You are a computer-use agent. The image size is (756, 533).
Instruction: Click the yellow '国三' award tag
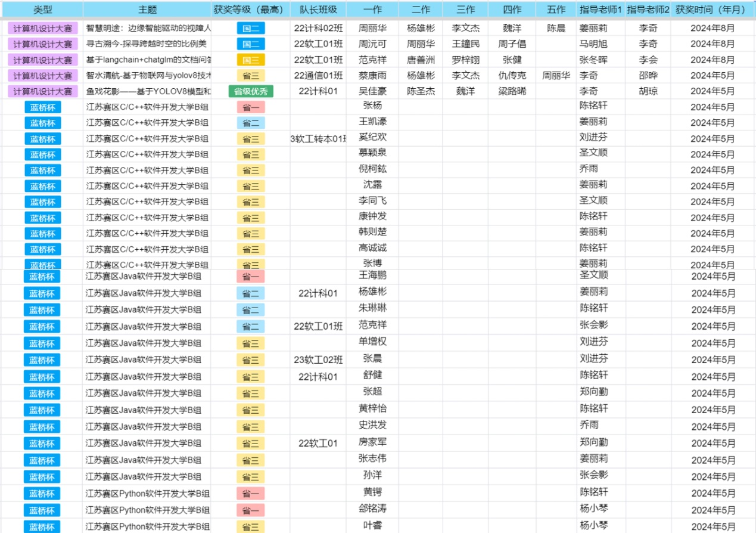[x=251, y=60]
